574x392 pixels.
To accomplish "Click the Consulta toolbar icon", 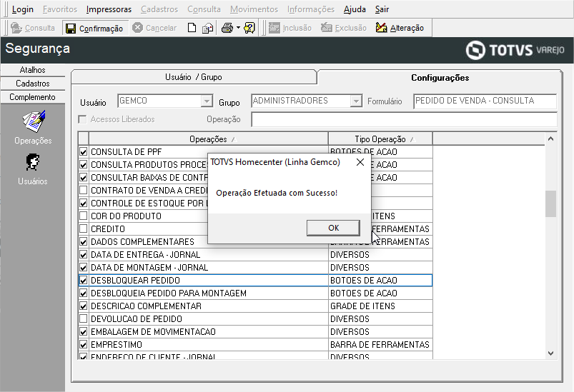I will point(16,28).
